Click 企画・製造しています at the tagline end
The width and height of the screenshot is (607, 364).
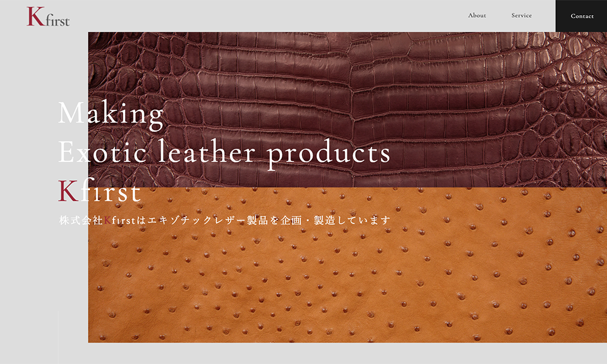point(336,220)
